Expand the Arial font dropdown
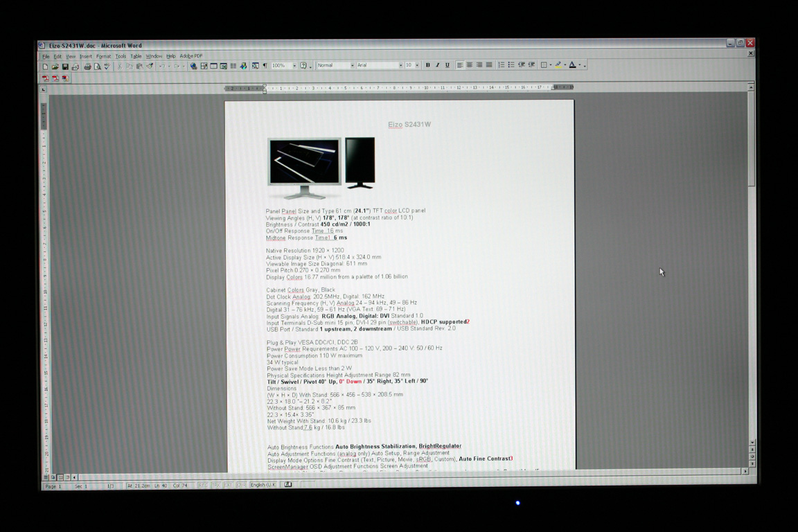 [x=400, y=65]
